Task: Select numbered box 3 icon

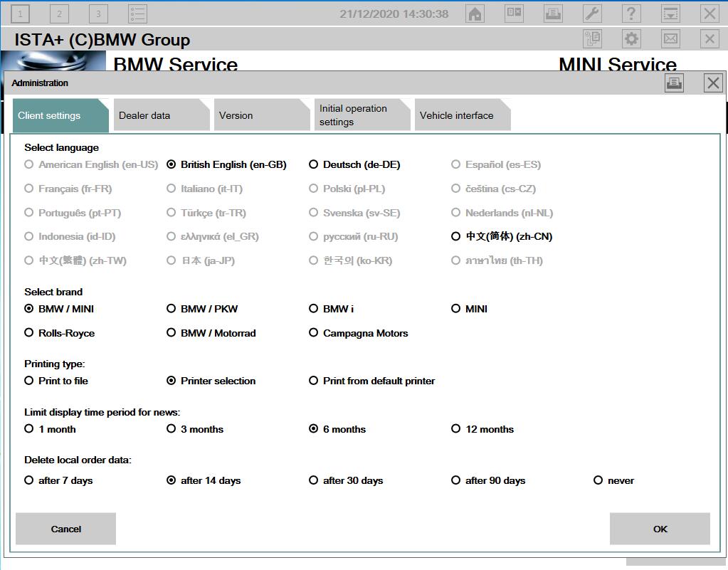Action: click(x=98, y=14)
